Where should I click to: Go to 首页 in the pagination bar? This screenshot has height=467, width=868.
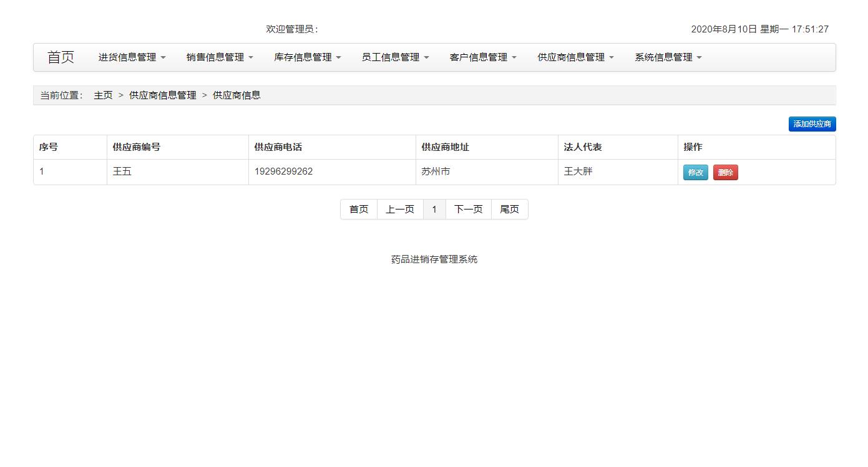358,209
